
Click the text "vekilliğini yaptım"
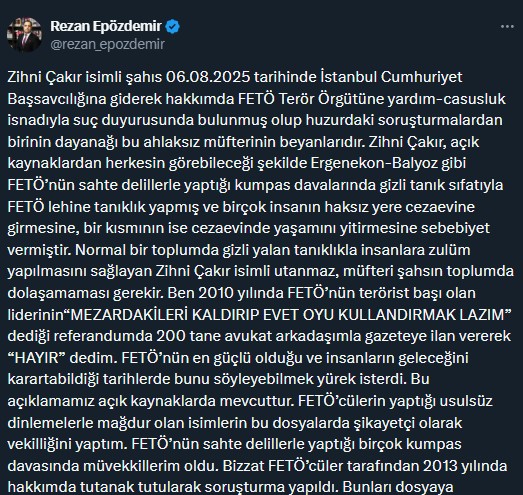(x=67, y=444)
